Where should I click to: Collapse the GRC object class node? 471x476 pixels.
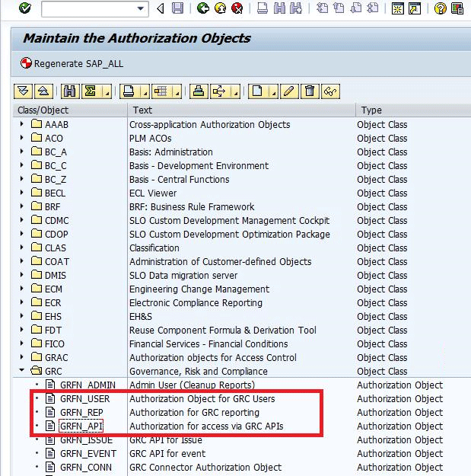point(21,370)
